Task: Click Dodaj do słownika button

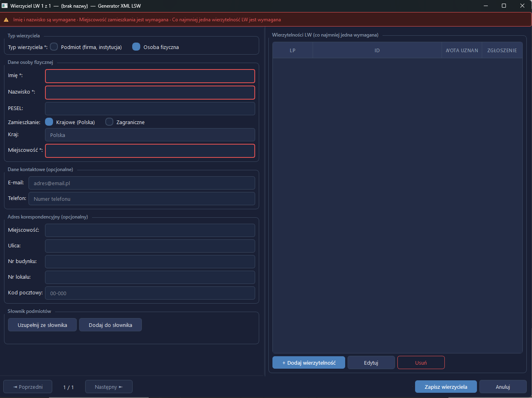Action: pyautogui.click(x=110, y=325)
